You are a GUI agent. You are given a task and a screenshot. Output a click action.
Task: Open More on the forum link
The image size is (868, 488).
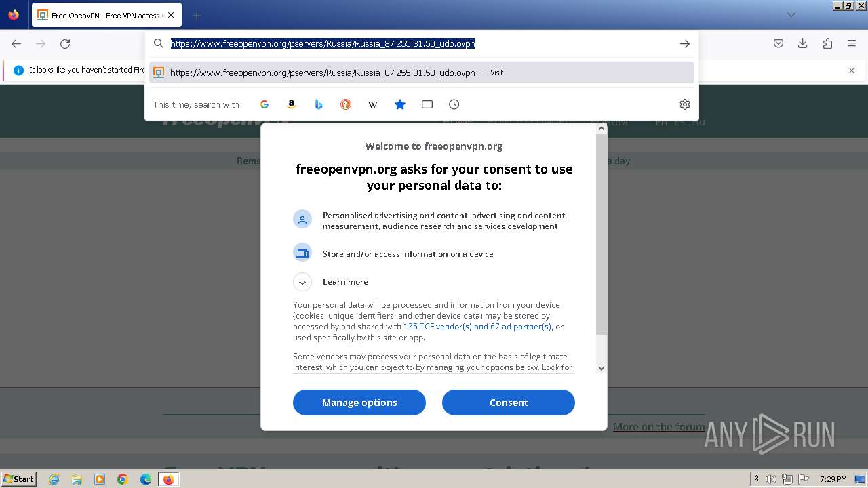click(658, 426)
